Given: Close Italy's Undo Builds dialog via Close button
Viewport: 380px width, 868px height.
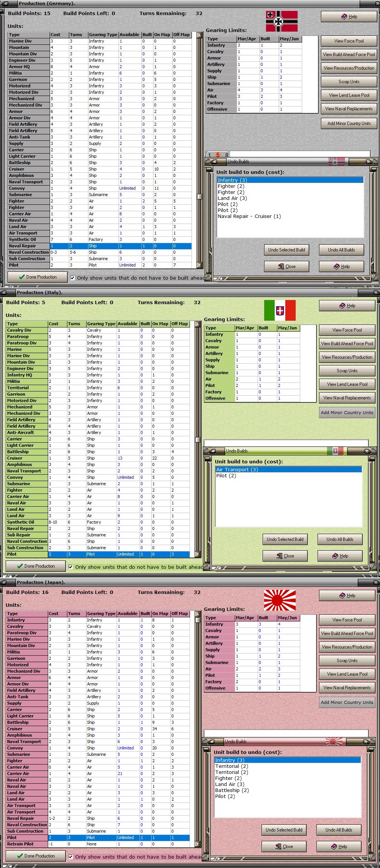Looking at the screenshot, I should point(285,556).
